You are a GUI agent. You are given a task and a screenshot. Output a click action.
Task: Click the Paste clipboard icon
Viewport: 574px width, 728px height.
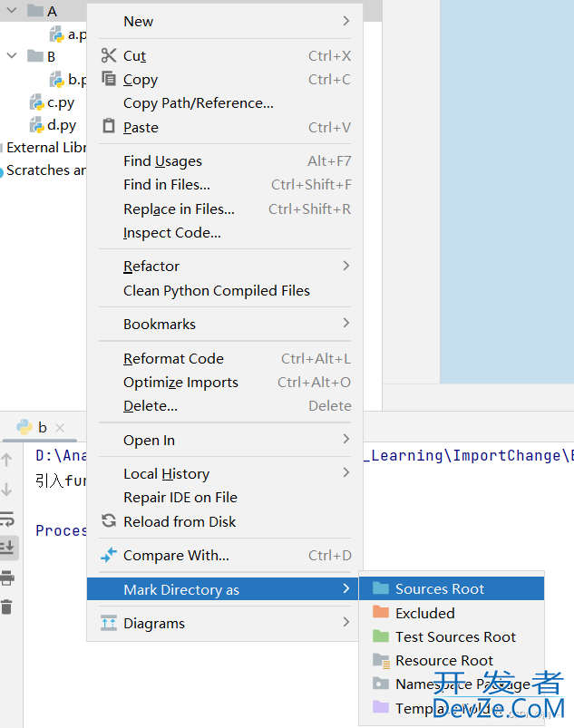tap(109, 126)
